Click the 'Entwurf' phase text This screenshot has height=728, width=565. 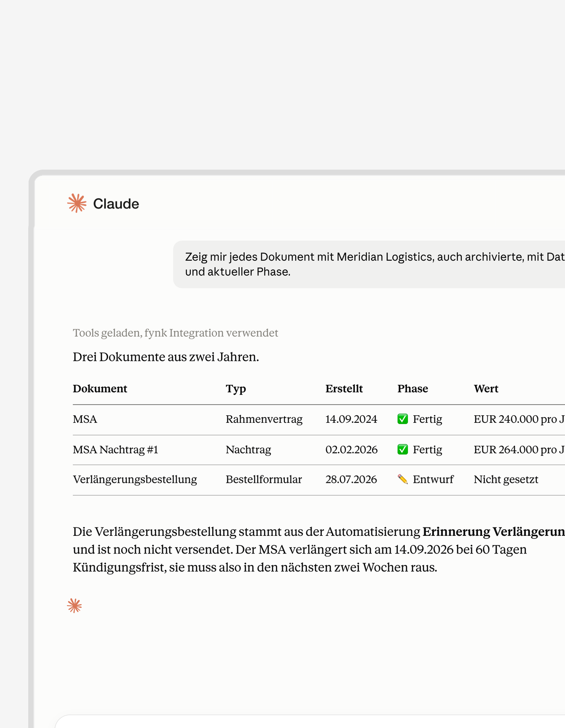click(433, 479)
